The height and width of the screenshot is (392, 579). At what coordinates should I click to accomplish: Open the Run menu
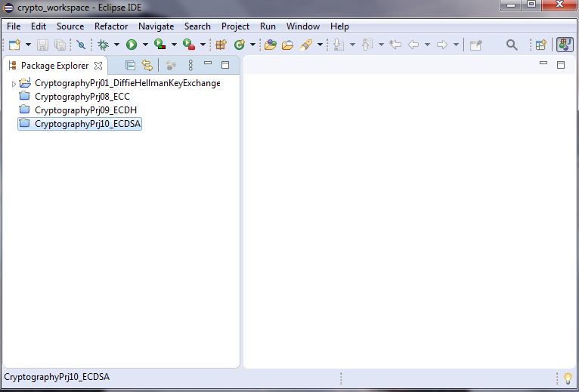point(268,26)
